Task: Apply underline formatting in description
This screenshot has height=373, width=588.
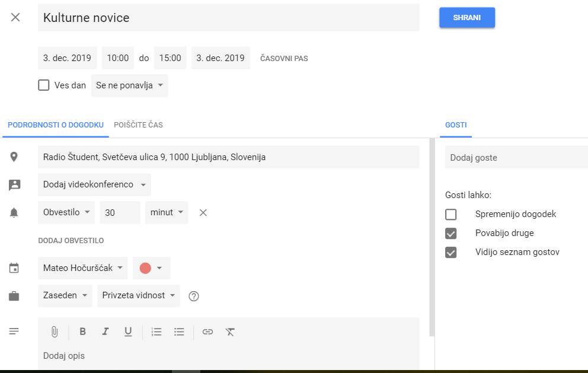Action: tap(128, 332)
